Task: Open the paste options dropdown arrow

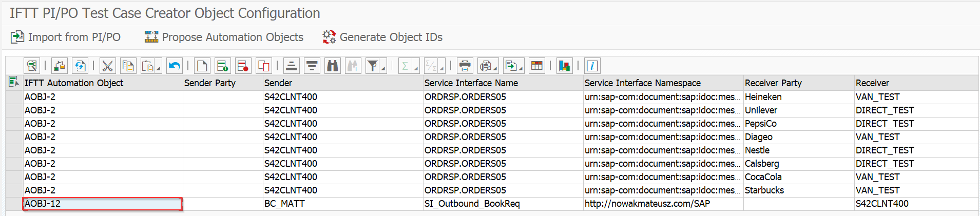Action: tap(158, 69)
